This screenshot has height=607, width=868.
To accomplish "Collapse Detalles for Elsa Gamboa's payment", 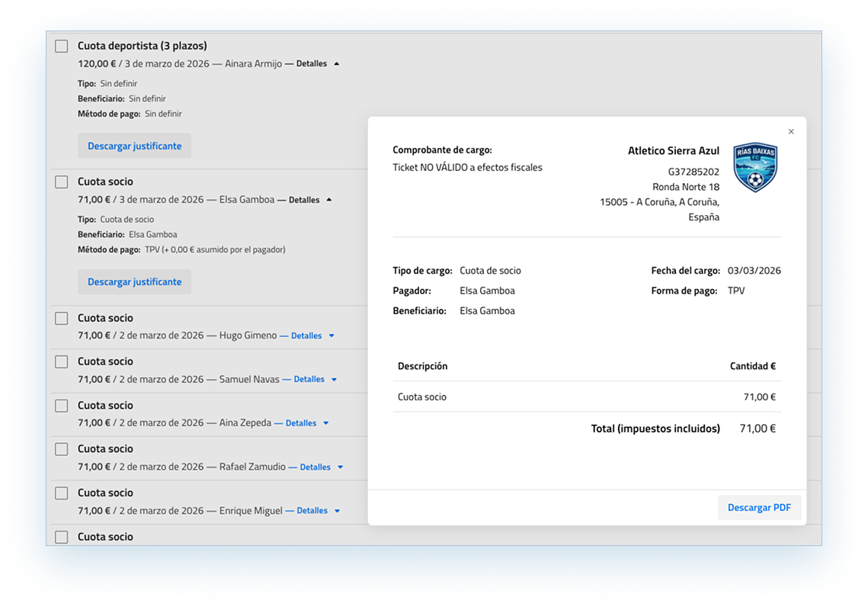I will (309, 200).
